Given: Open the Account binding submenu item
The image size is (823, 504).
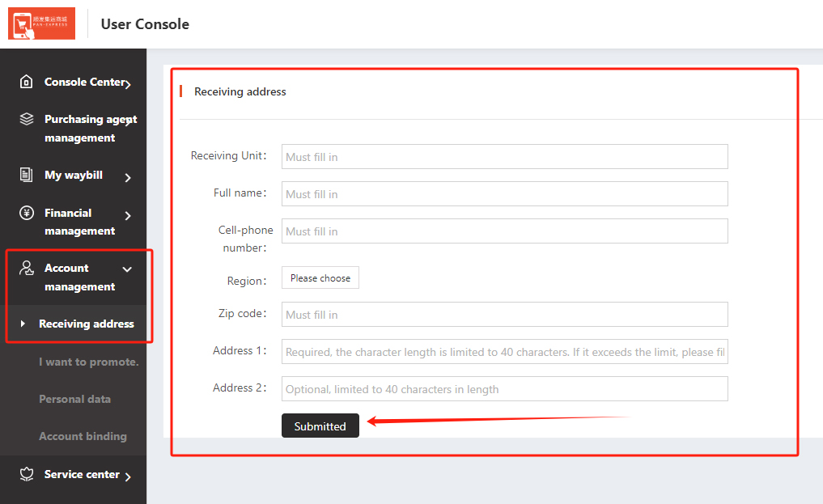Looking at the screenshot, I should [x=83, y=436].
